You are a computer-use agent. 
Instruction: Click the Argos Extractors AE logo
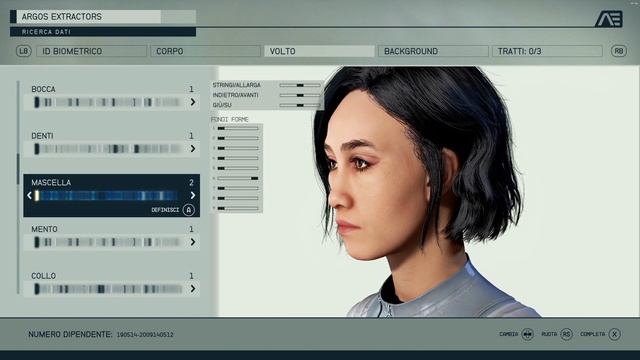point(609,19)
